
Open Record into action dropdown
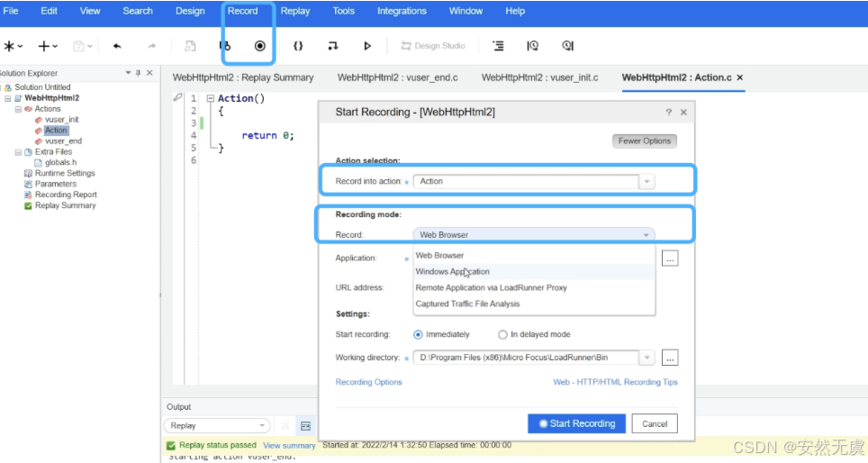tap(646, 182)
